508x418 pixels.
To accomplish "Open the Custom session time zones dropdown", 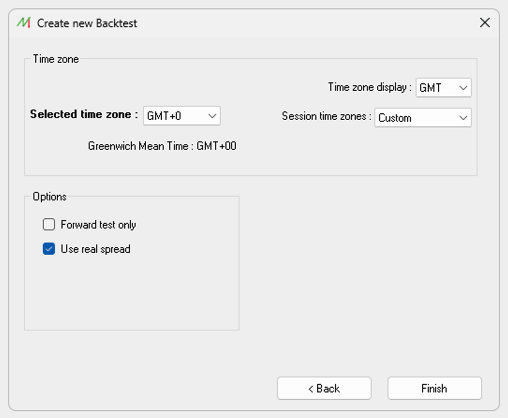I will (x=423, y=118).
